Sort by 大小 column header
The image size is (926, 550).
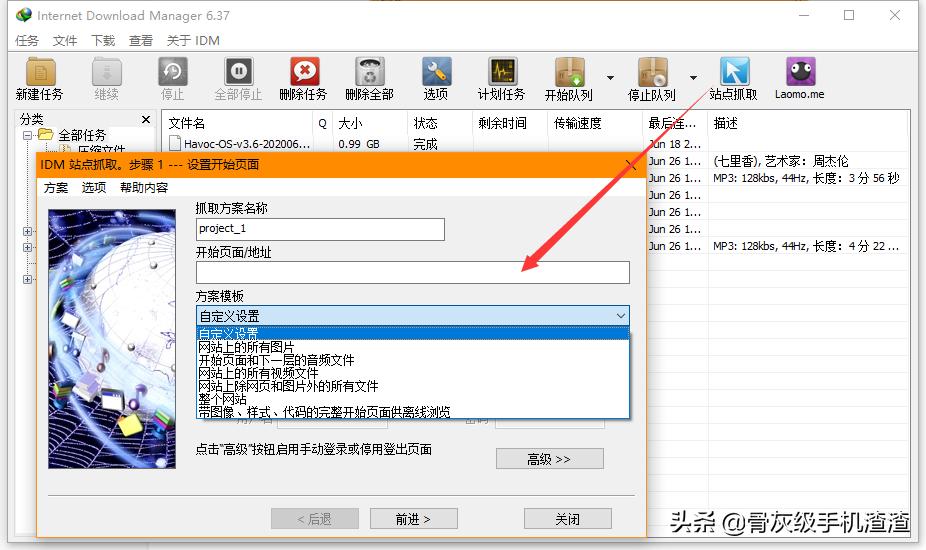(x=370, y=123)
